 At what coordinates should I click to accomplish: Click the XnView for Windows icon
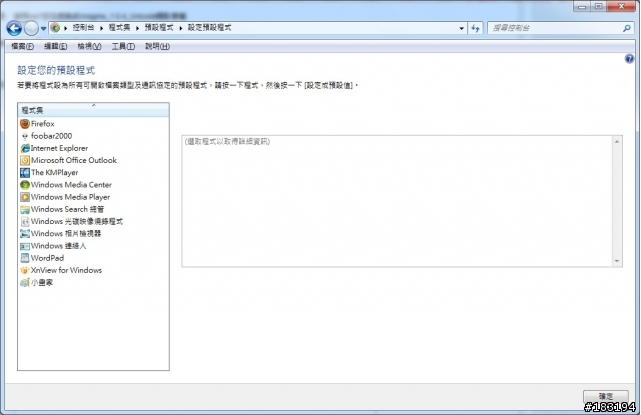point(25,270)
